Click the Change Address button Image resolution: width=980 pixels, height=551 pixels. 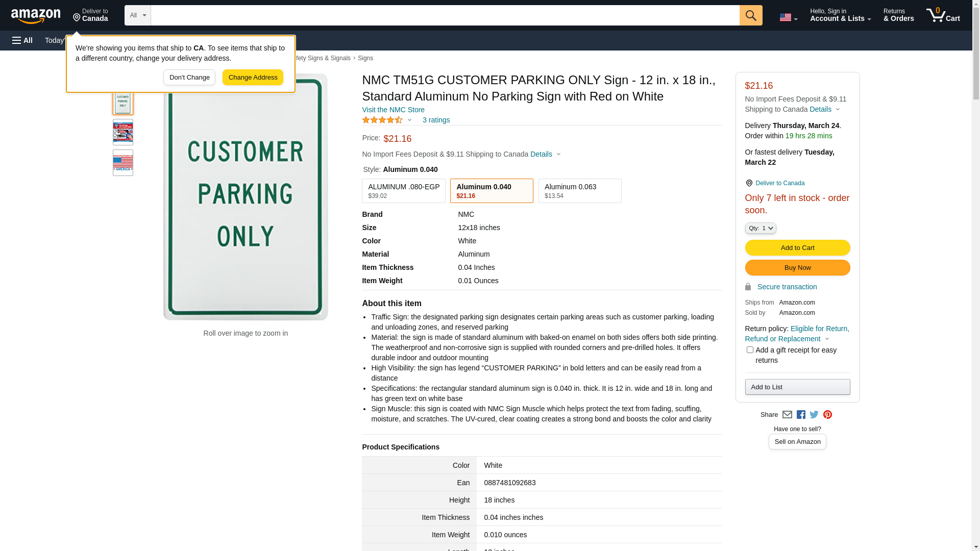pos(253,78)
